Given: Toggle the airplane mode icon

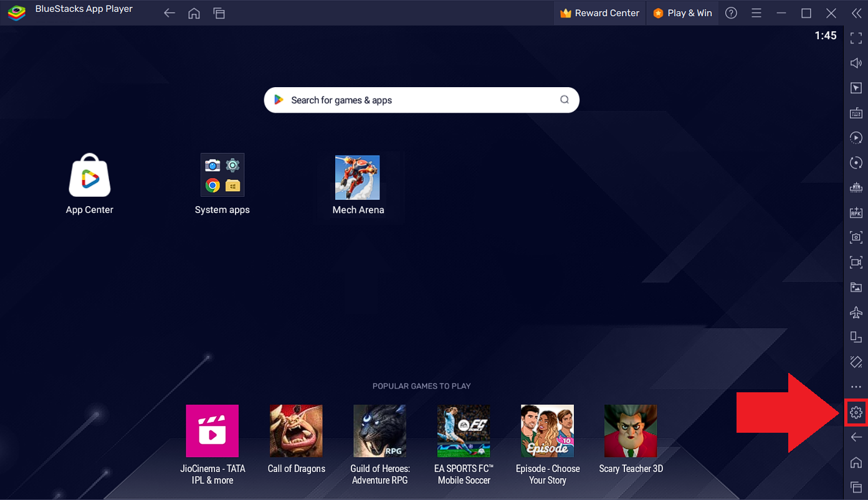Looking at the screenshot, I should pos(856,312).
